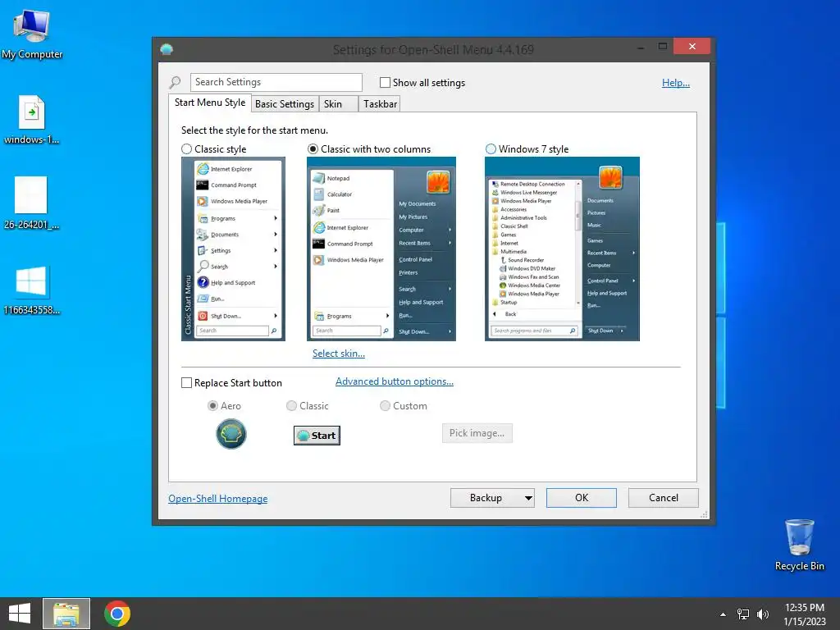Select the 1166343558... Windows logo desktop icon

(31, 290)
